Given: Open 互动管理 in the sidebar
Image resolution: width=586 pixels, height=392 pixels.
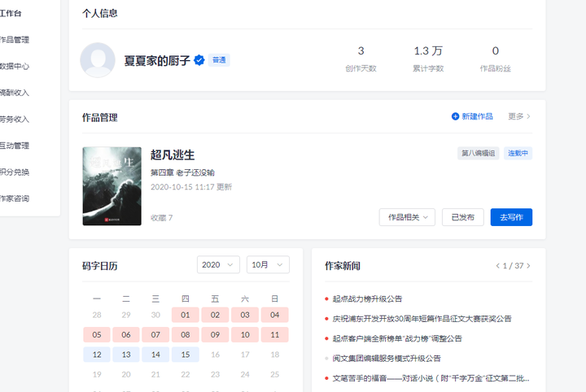Looking at the screenshot, I should click(14, 146).
